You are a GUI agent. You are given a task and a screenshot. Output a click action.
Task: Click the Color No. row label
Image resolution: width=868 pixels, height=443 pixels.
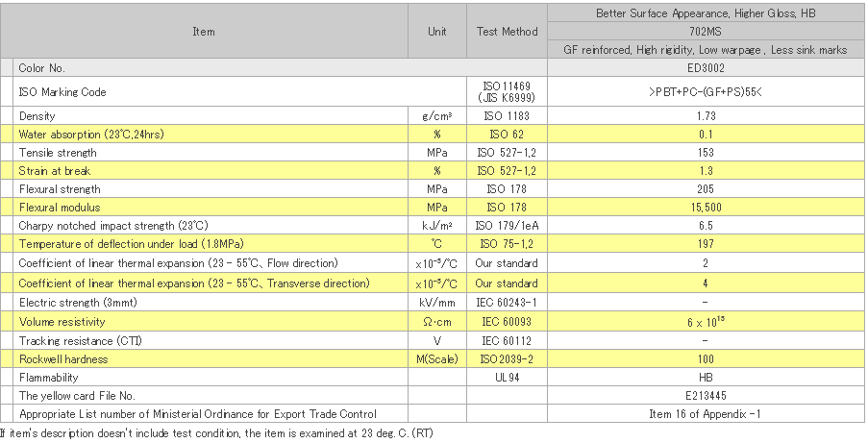click(x=41, y=68)
